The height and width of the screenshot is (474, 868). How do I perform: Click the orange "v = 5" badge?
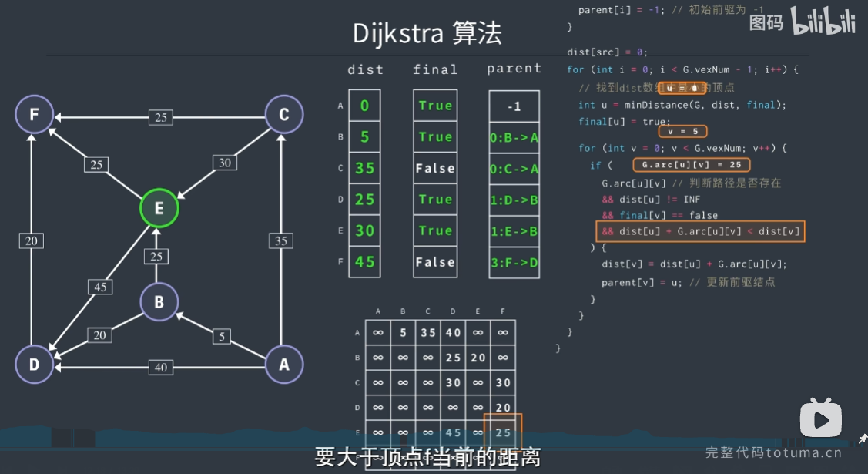coord(682,132)
